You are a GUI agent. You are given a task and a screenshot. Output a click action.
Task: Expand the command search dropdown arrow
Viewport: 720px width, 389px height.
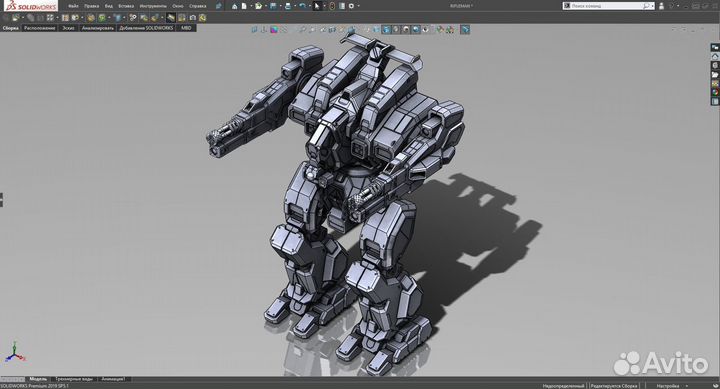(652, 6)
